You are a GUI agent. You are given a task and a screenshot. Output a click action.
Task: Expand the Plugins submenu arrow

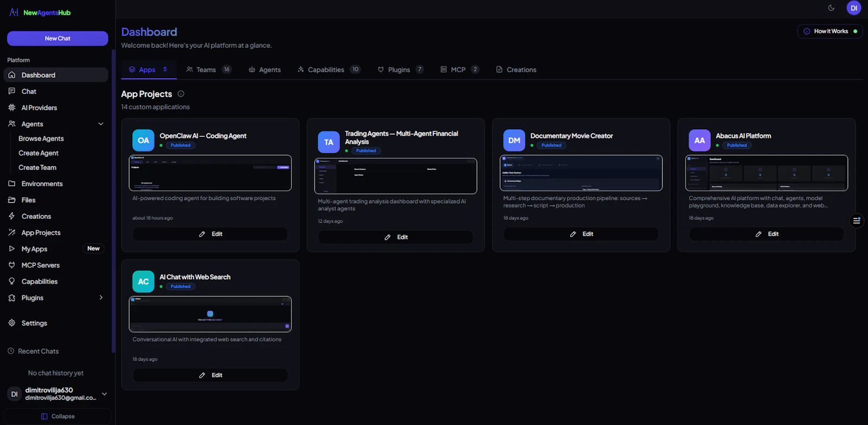tap(101, 297)
